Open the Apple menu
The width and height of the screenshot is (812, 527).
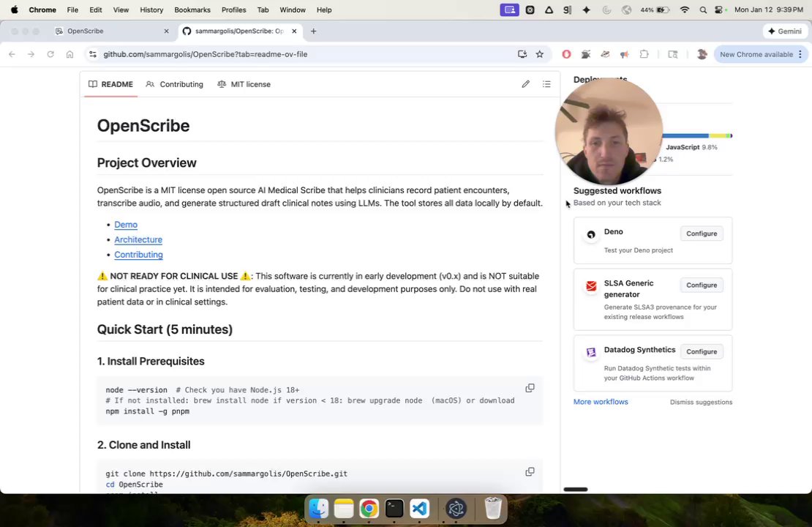[x=15, y=10]
